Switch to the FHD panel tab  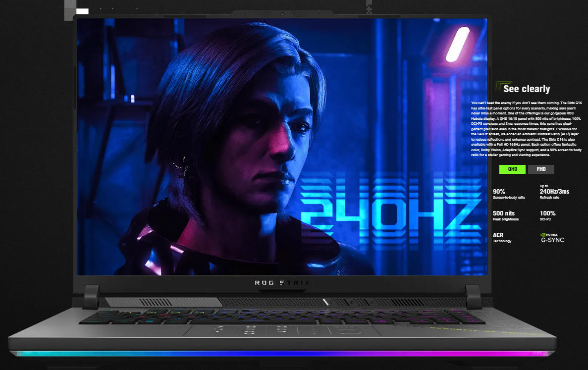tap(541, 169)
